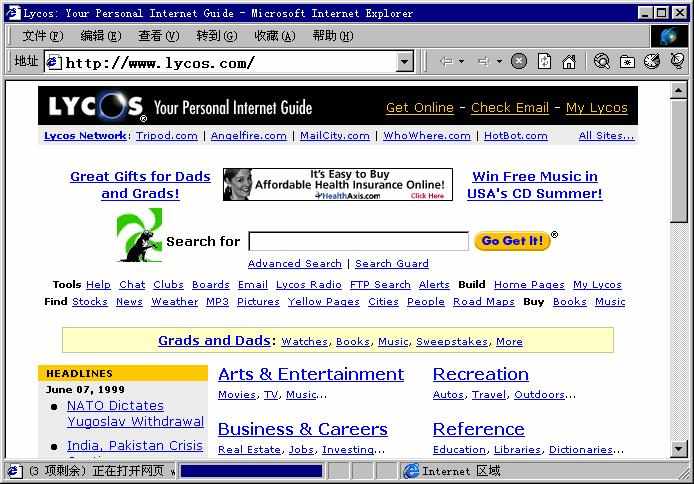Open the Arts & Entertainment category

(x=311, y=374)
